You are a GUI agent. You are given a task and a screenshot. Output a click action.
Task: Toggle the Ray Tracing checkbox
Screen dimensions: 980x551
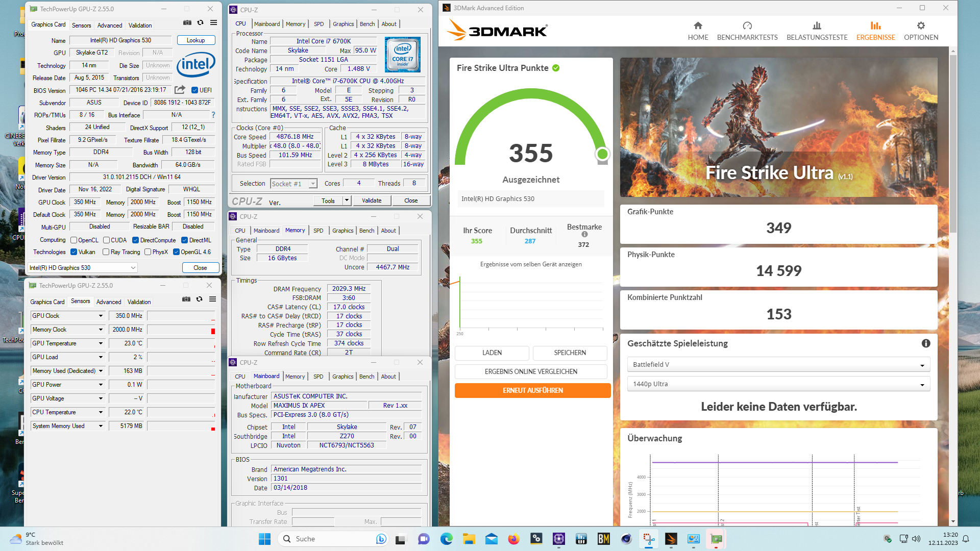tap(106, 252)
